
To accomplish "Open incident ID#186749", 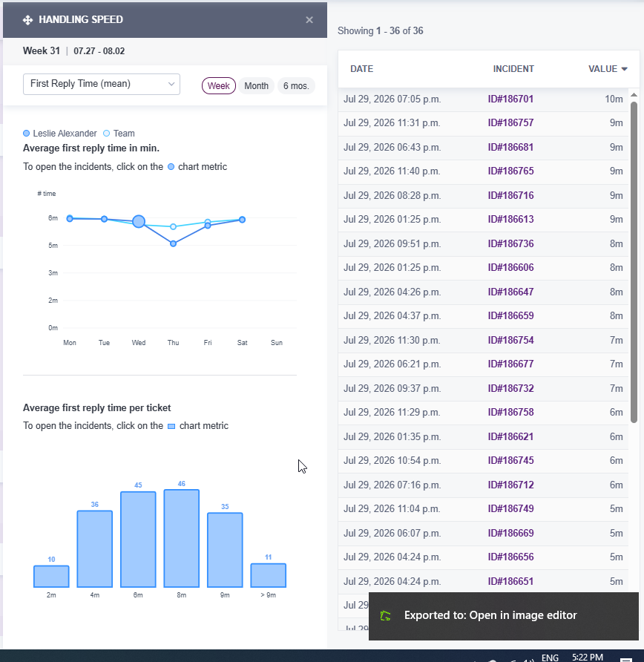I will click(x=510, y=508).
